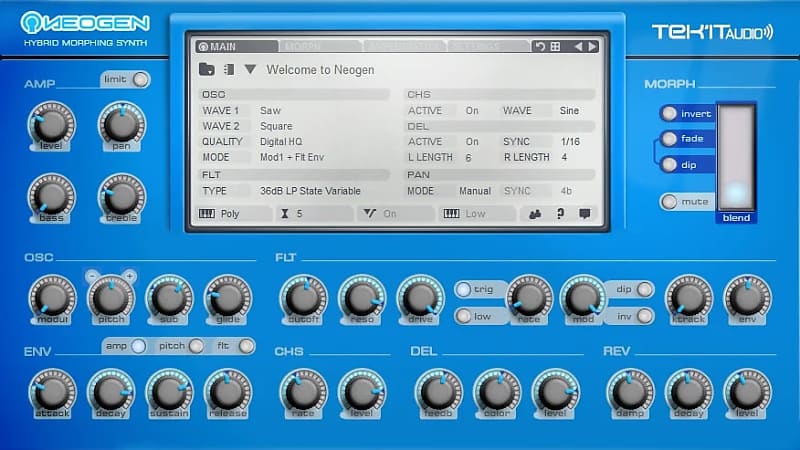Image resolution: width=800 pixels, height=450 pixels.
Task: Click DEL ACTIVE value On
Action: point(472,141)
